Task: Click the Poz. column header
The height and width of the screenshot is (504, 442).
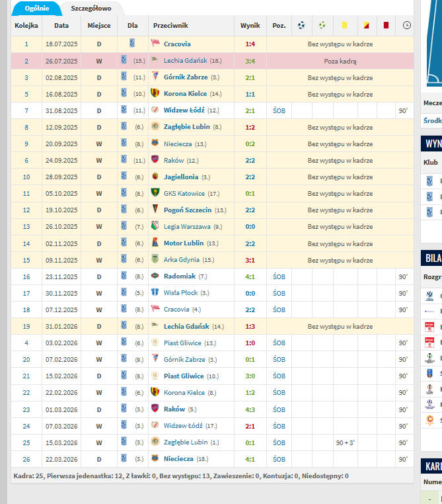Action: coord(279,25)
